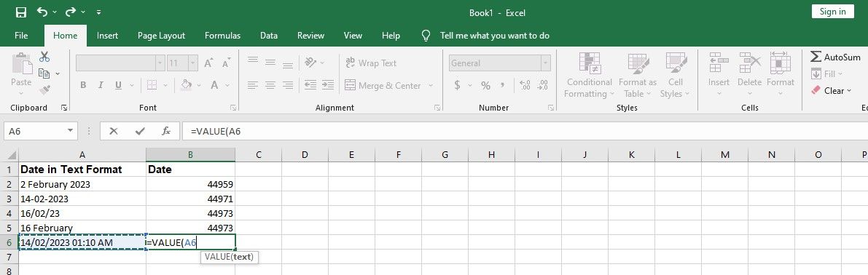Open the File tab
This screenshot has height=275, width=868.
[x=21, y=36]
